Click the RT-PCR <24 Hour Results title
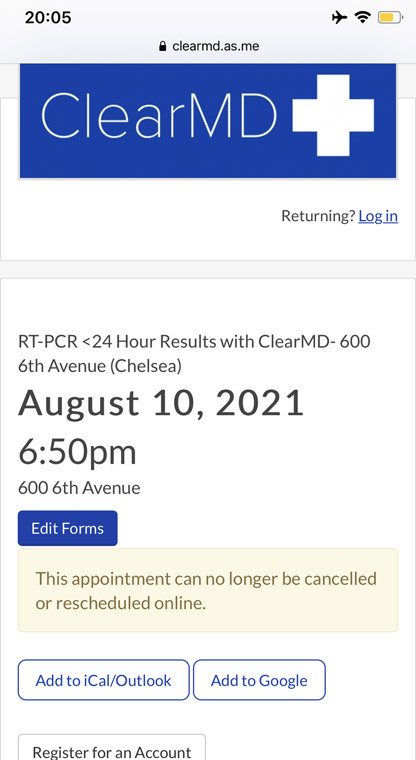416x760 pixels. (x=194, y=354)
